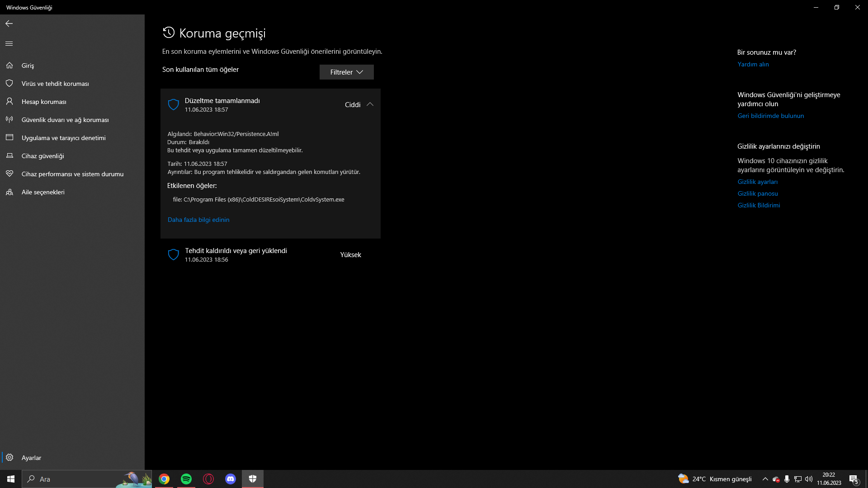Click the Ara taskbar search box
868x488 pixels.
click(72, 479)
